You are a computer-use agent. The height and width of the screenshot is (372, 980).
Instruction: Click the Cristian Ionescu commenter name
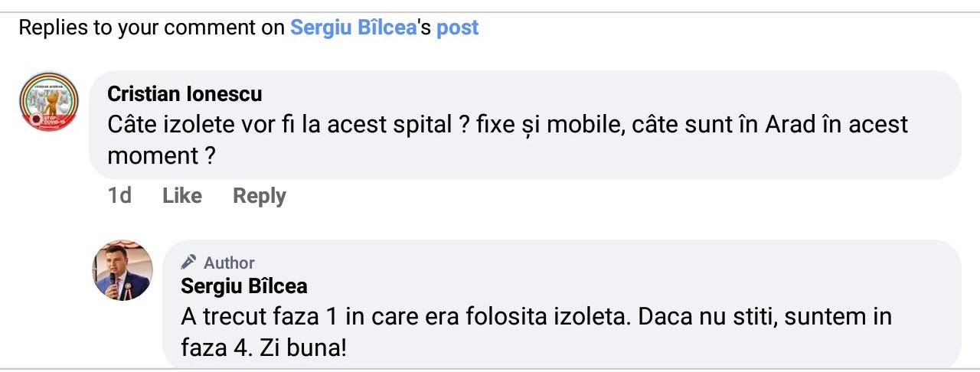(x=185, y=94)
